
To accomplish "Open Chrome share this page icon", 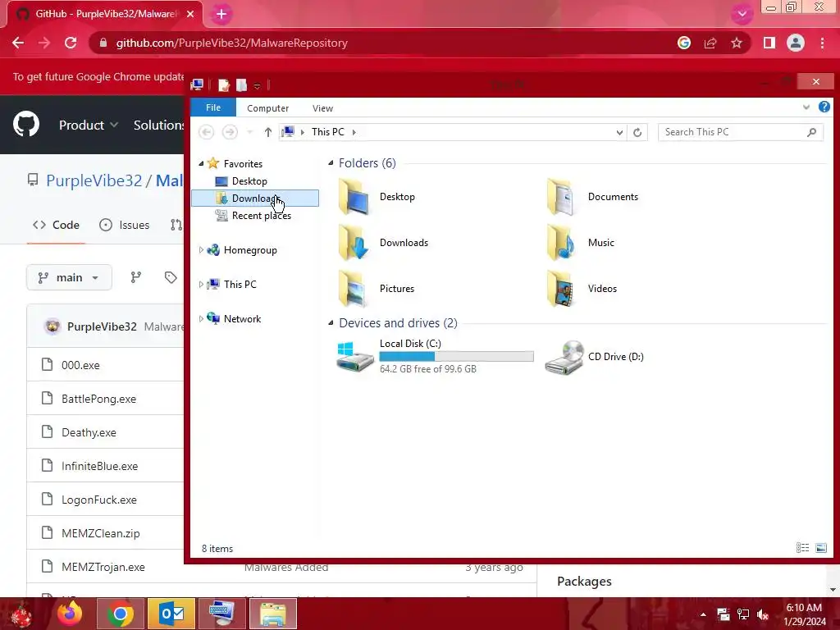I will coord(710,43).
